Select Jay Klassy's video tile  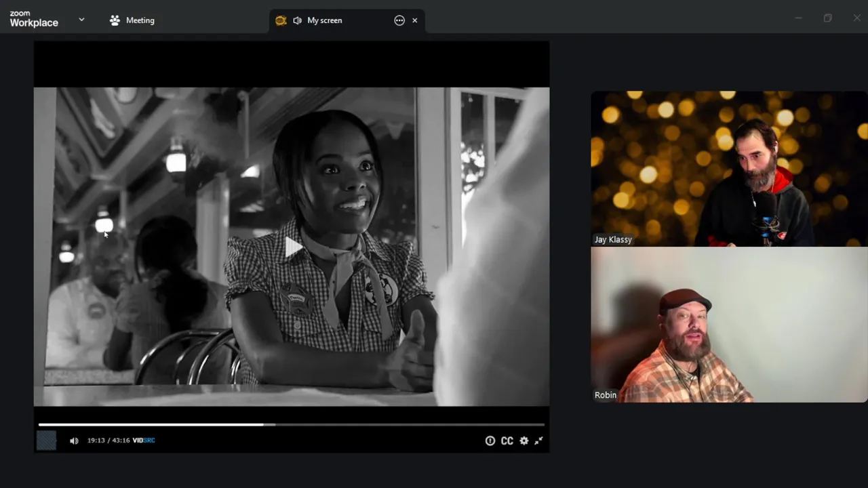pyautogui.click(x=729, y=169)
